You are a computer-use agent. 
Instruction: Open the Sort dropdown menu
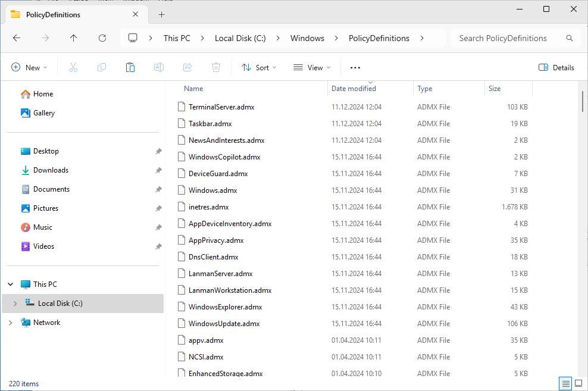[259, 68]
